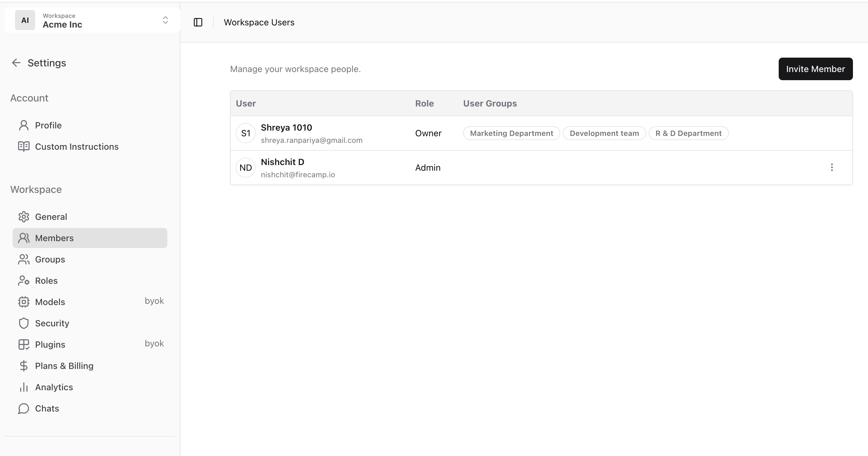868x456 pixels.
Task: Open Nishchit D's three-dot options menu
Action: click(x=832, y=167)
